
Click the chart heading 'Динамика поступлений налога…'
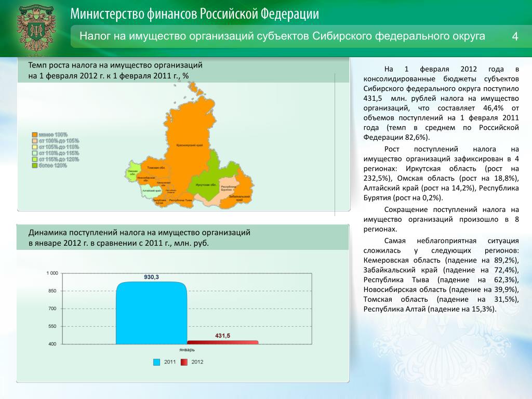139,238
